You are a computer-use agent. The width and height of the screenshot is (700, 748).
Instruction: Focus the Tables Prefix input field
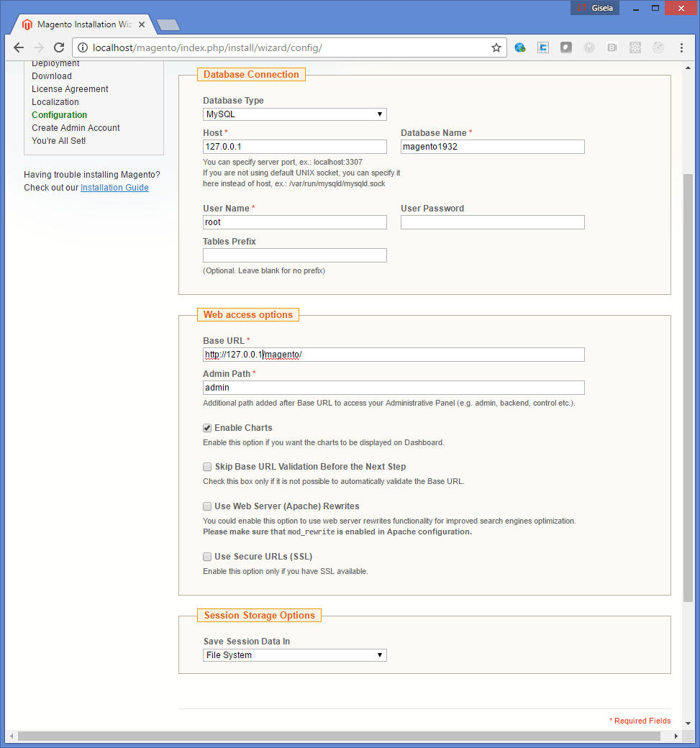coord(295,255)
